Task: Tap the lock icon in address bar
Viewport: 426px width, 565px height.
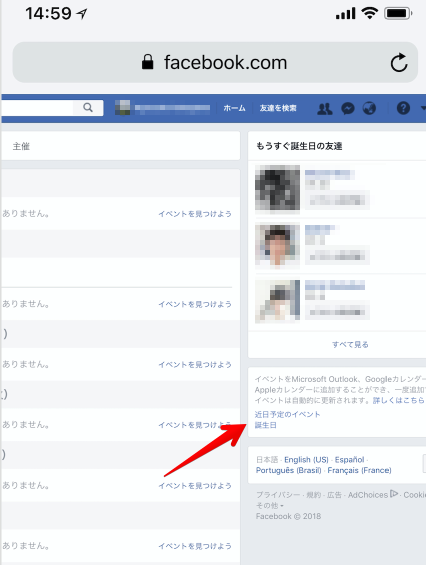Action: tap(147, 62)
